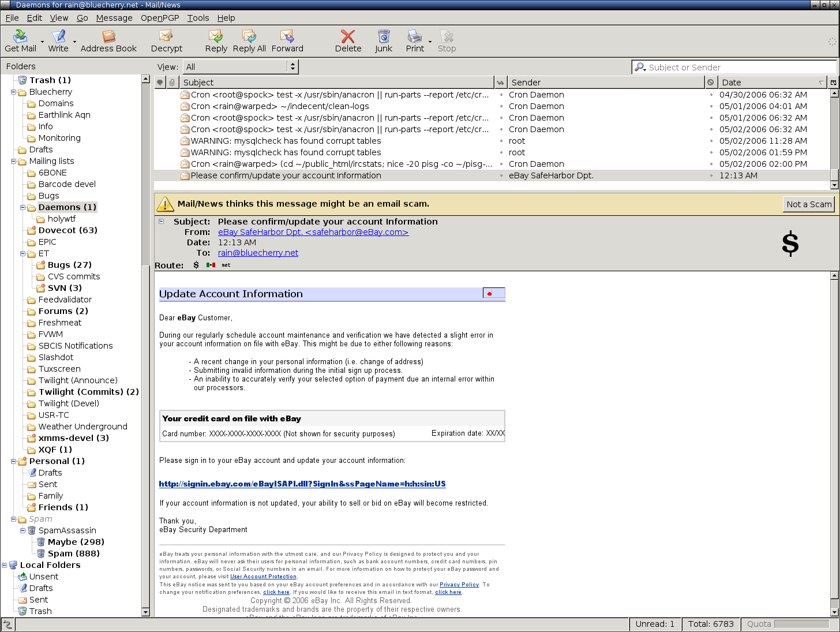Sort messages by the Date column
The width and height of the screenshot is (840, 632).
click(772, 83)
